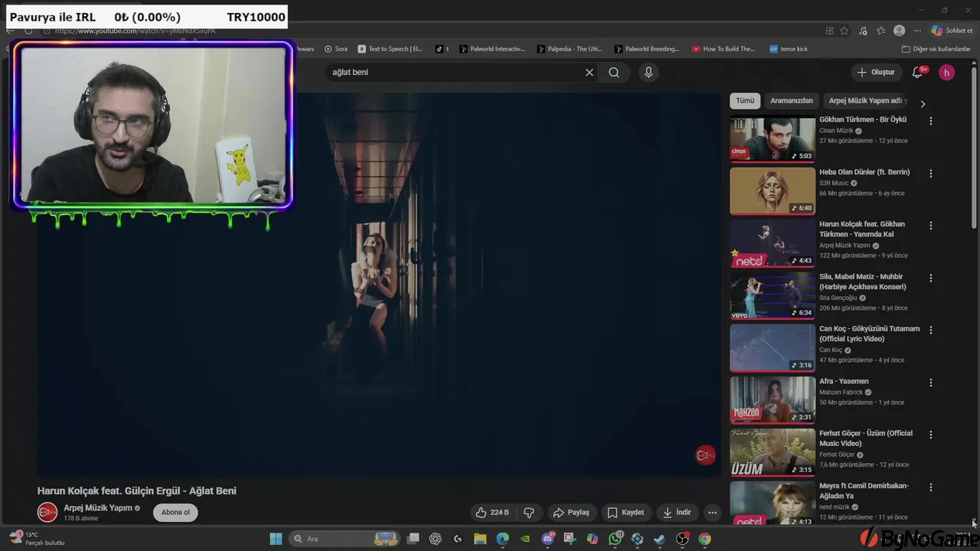Launch ChatGPT from the taskbar
This screenshot has width=980, height=551.
[x=436, y=539]
